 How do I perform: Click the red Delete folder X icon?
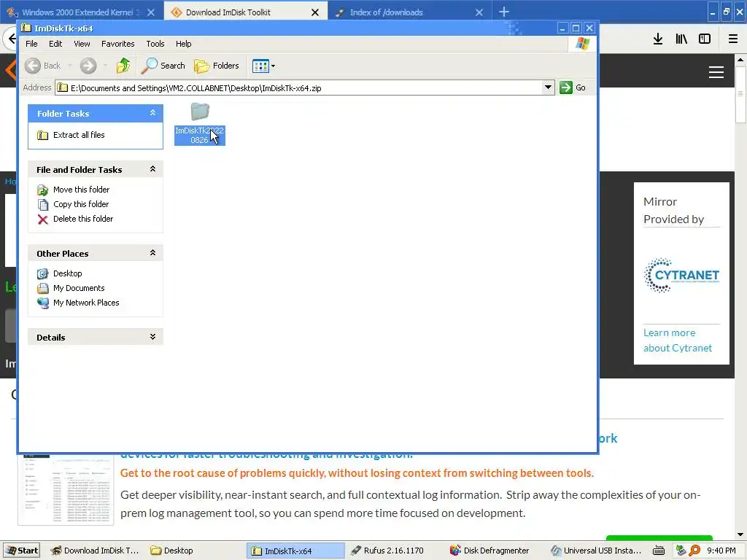click(43, 219)
